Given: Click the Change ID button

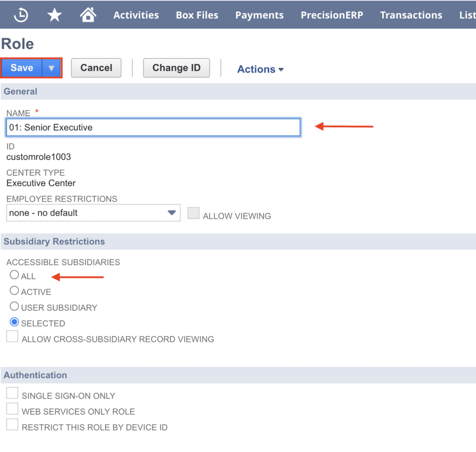Looking at the screenshot, I should [176, 68].
